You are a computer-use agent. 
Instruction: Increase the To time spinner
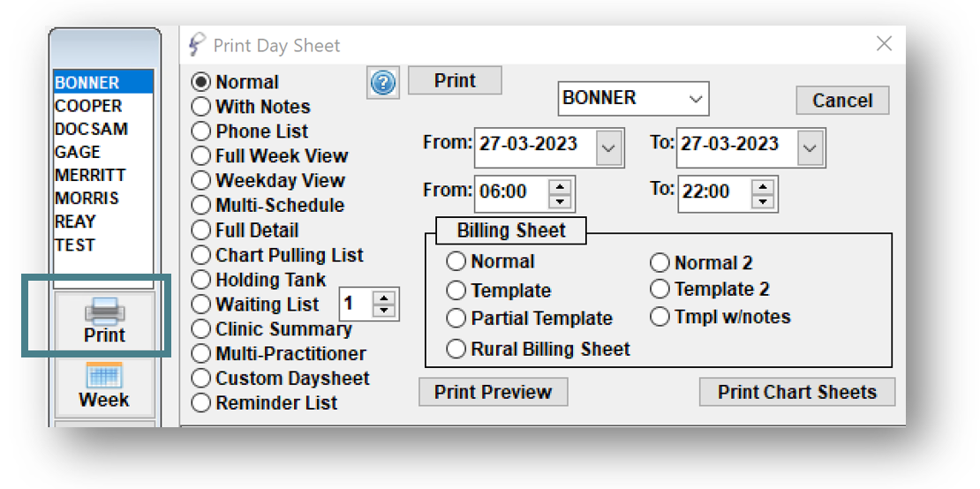tap(763, 187)
